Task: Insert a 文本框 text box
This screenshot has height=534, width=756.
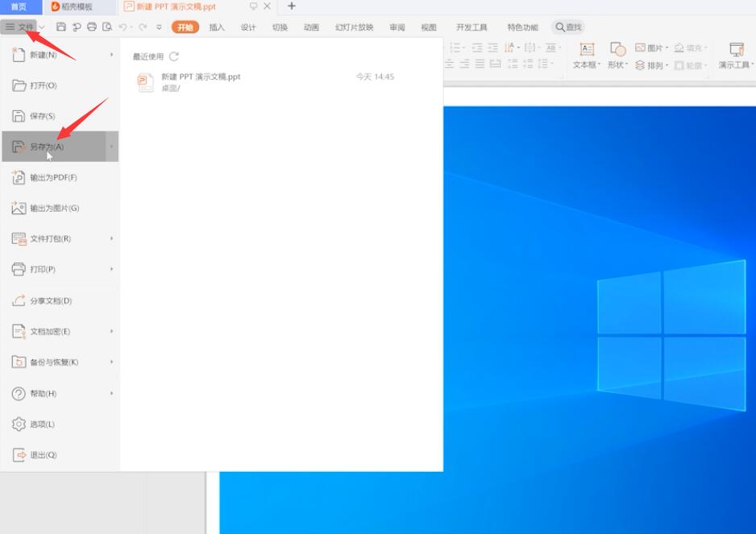Action: click(x=586, y=56)
